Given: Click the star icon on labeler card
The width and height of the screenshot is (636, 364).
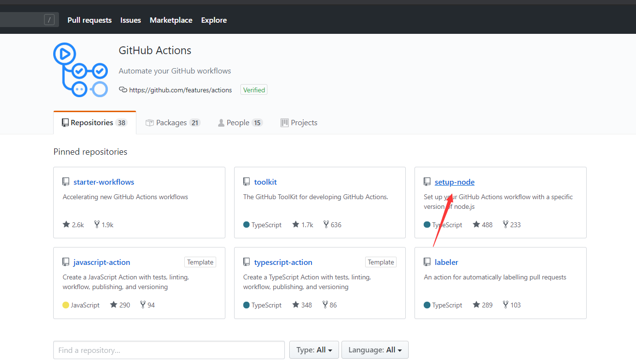Looking at the screenshot, I should coord(476,305).
